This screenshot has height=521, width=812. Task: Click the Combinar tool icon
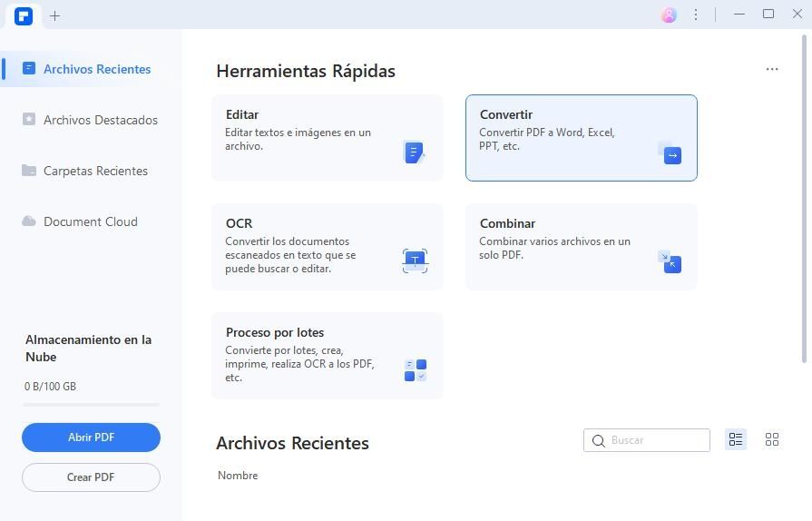tap(670, 261)
